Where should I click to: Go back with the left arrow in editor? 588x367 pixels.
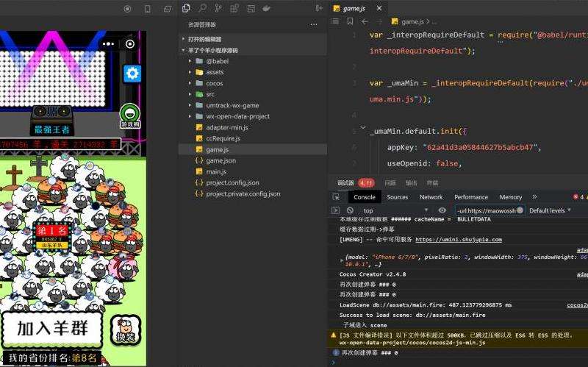pos(365,22)
